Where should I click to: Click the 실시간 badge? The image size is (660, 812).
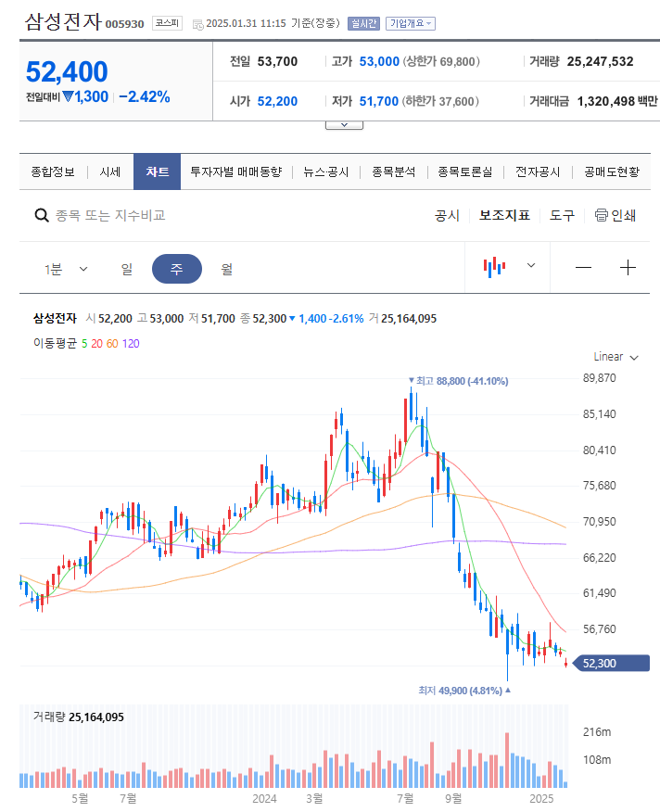[x=363, y=23]
